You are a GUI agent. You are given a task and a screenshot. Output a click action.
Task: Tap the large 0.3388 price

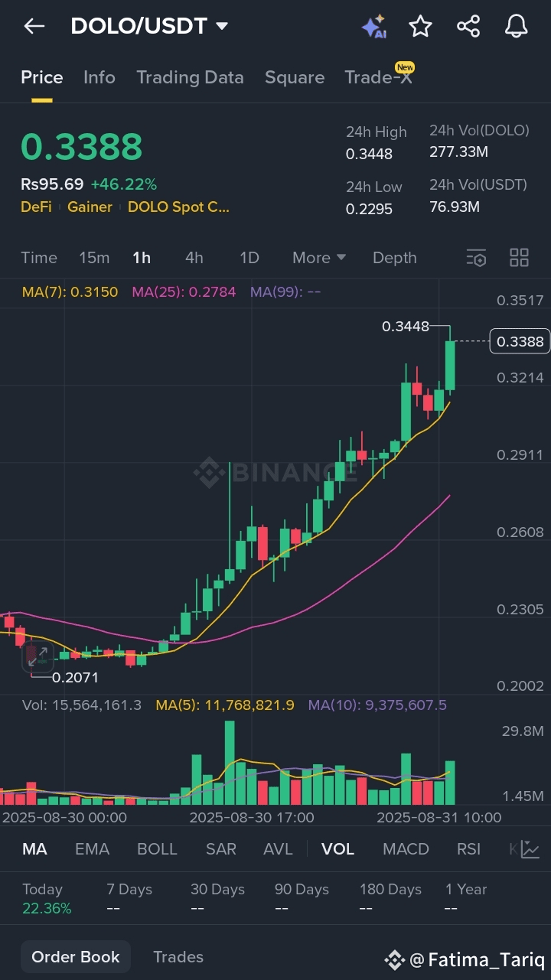click(x=82, y=147)
